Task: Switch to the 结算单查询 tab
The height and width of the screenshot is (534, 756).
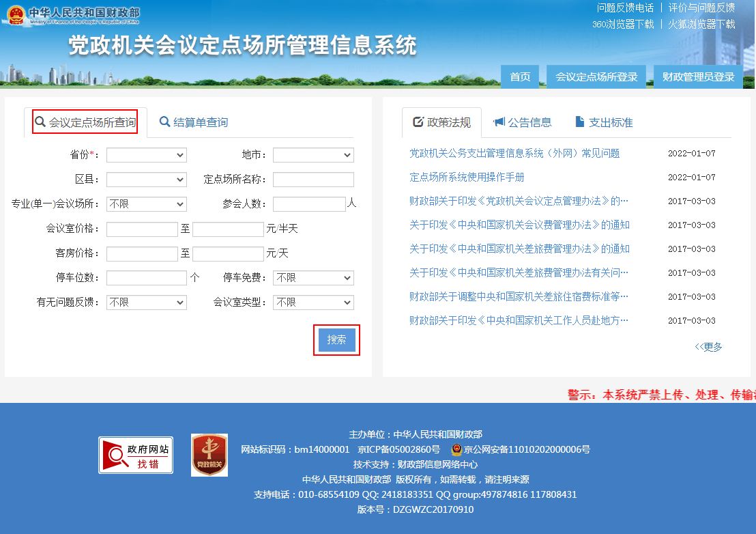Action: tap(194, 123)
